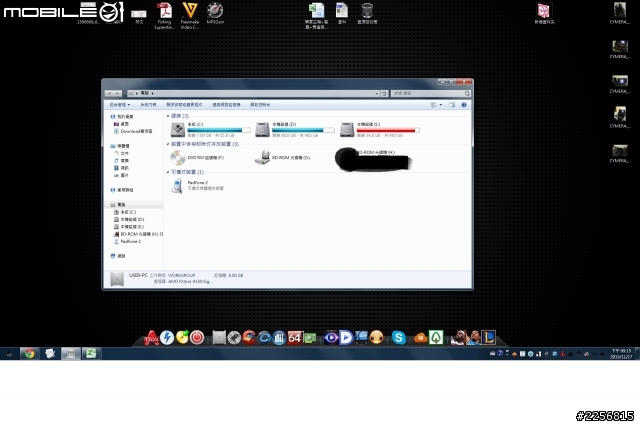The height and width of the screenshot is (424, 640).
Task: Click the yellow disc dock icon
Action: point(182,337)
